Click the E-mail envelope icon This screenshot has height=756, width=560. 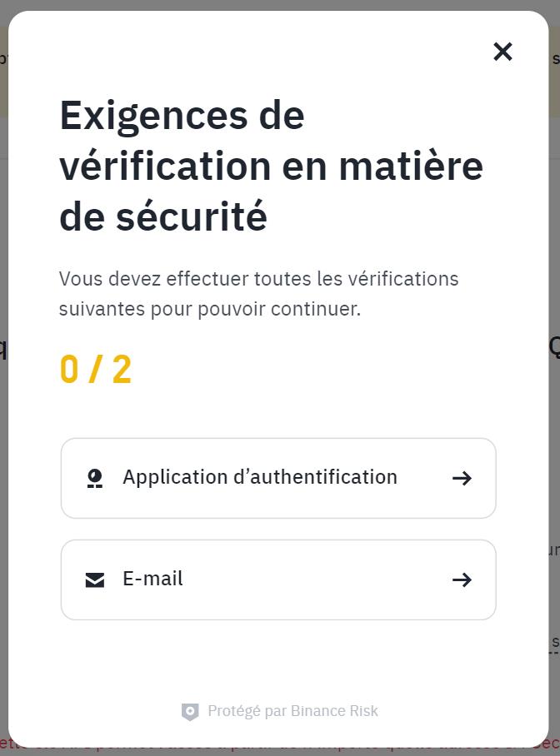coord(95,580)
